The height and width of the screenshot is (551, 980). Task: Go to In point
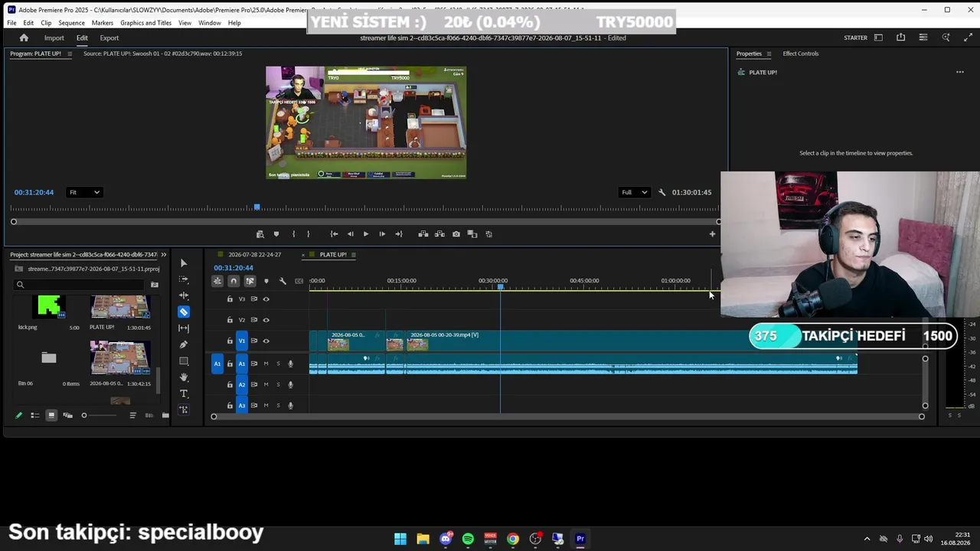pyautogui.click(x=334, y=234)
